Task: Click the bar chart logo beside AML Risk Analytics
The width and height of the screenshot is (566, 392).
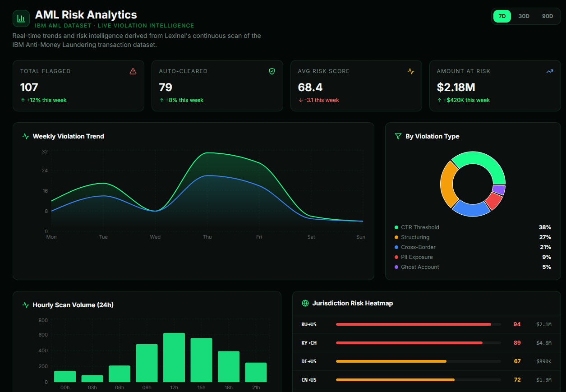Action: click(x=21, y=18)
